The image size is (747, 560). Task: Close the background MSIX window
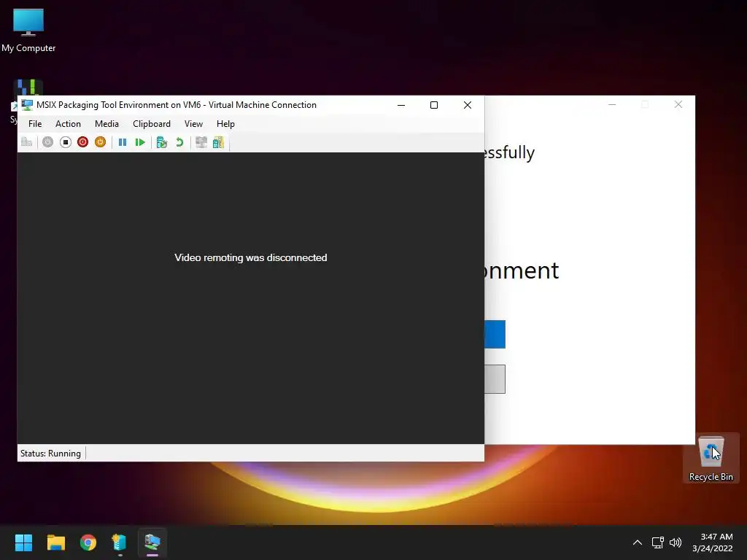[678, 104]
